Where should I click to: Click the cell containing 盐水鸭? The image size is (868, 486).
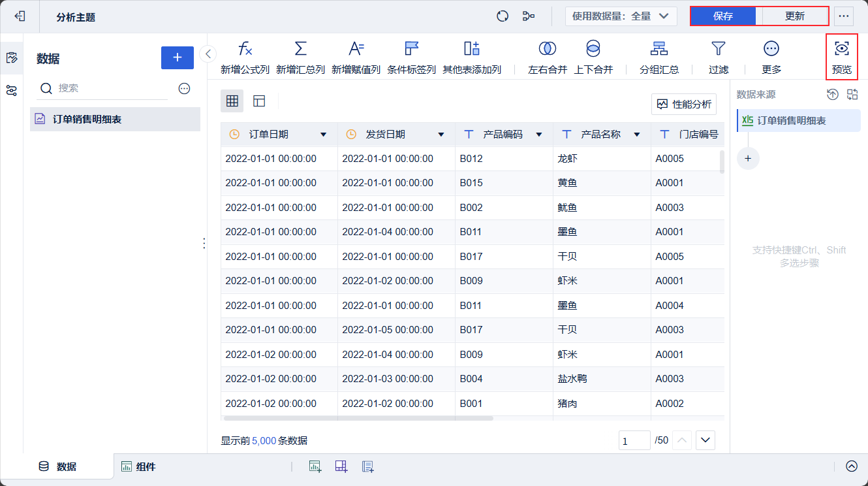tap(602, 379)
